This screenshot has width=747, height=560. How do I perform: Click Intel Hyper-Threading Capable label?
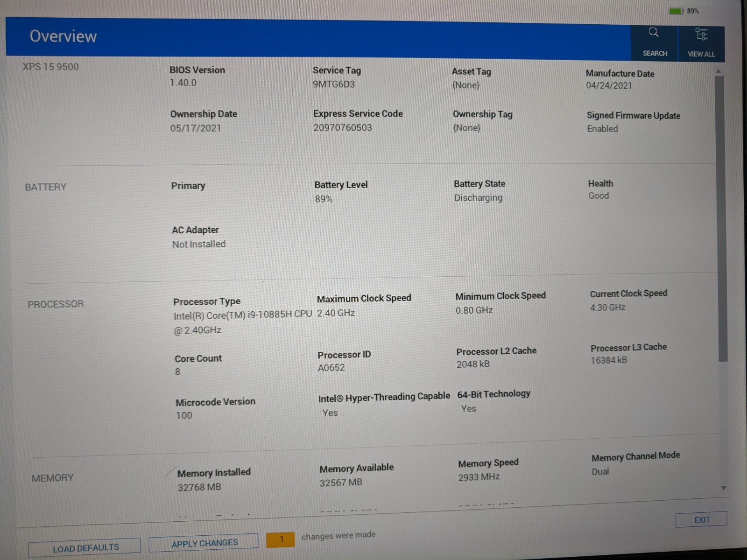(x=384, y=397)
